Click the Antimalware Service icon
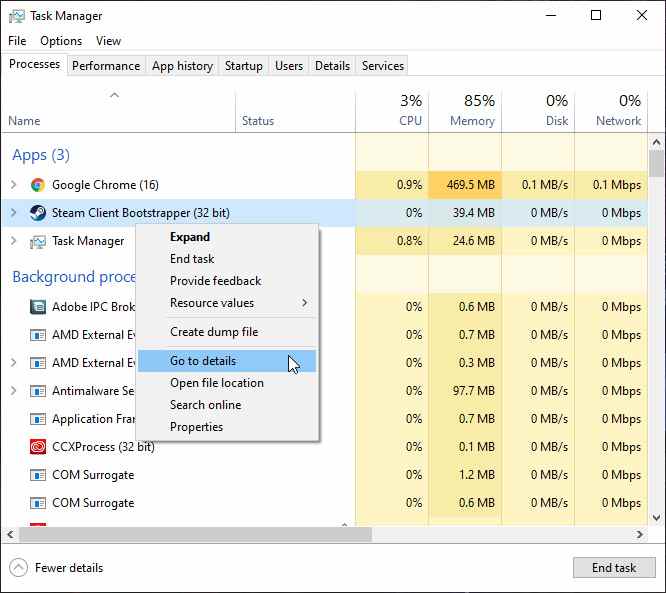 coord(38,391)
